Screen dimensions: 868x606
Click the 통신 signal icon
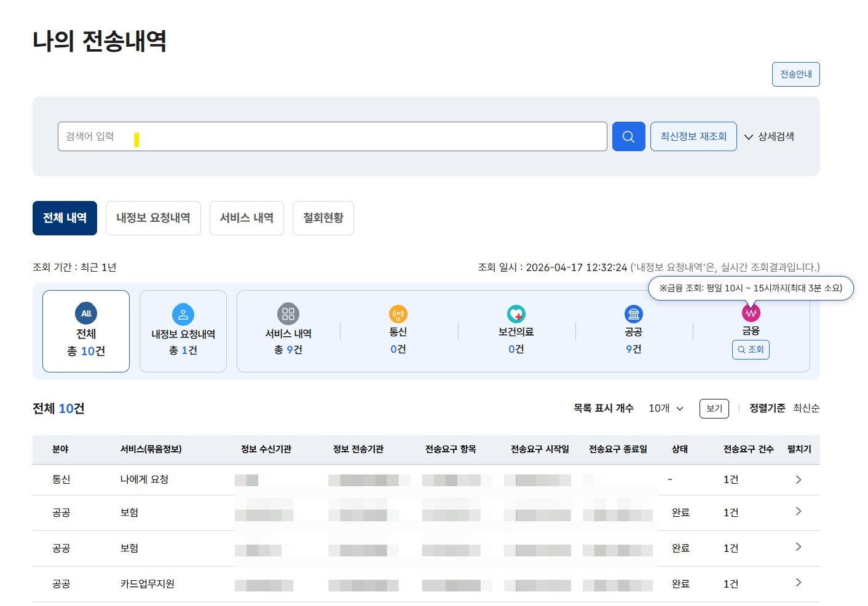click(398, 314)
